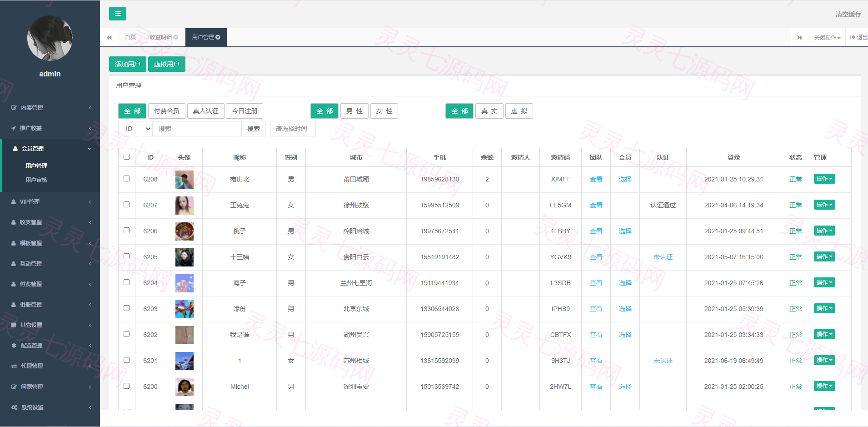This screenshot has width=868, height=427.
Task: Check the box for user 6208
Action: tap(127, 179)
